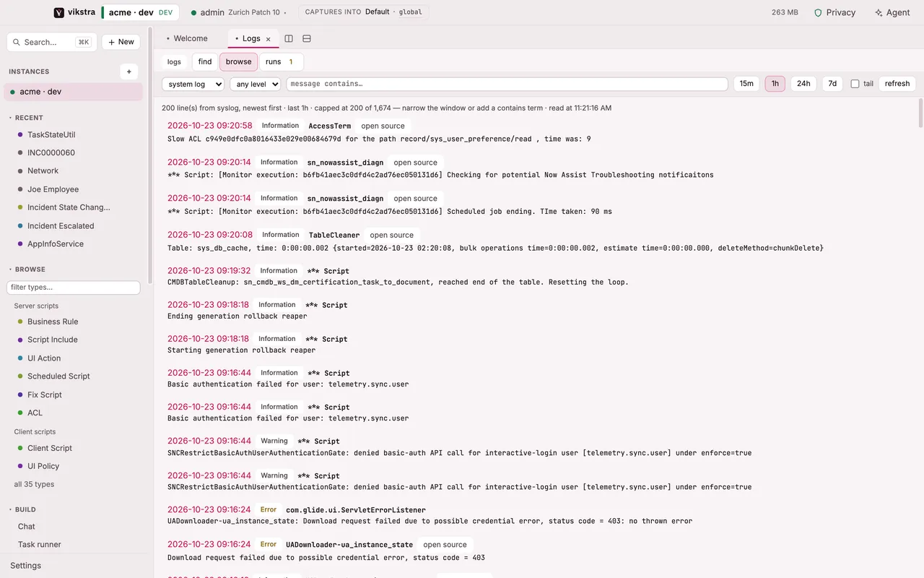Image resolution: width=924 pixels, height=578 pixels.
Task: Add a new instance with plus button
Action: tap(128, 72)
